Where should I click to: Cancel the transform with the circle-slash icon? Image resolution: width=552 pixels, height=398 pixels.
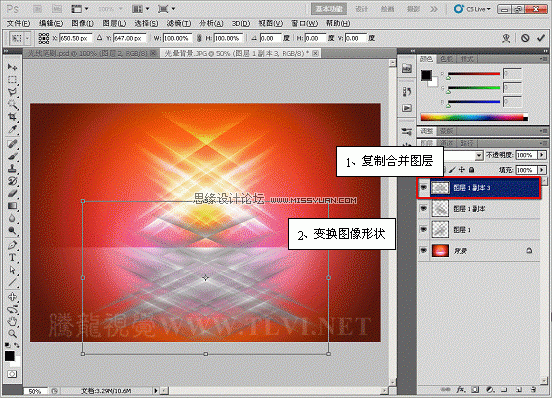(525, 38)
